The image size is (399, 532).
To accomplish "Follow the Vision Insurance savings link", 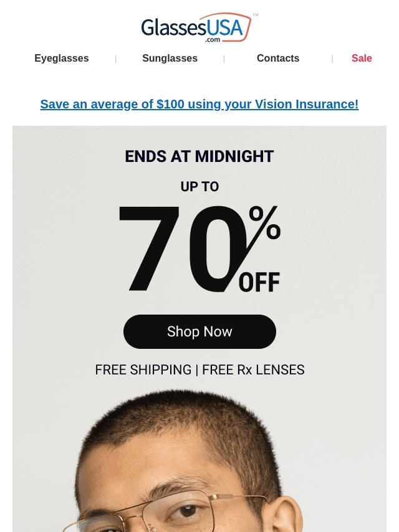I will (x=199, y=104).
